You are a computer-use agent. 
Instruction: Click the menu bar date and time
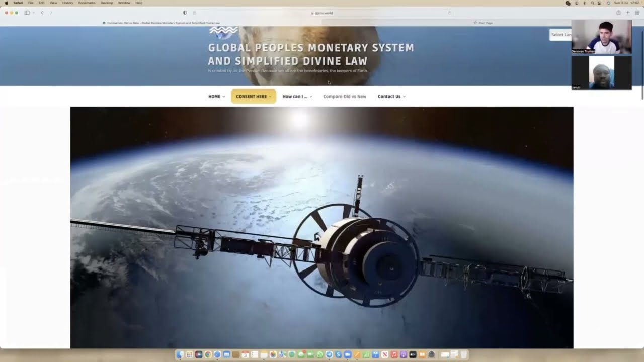(626, 3)
